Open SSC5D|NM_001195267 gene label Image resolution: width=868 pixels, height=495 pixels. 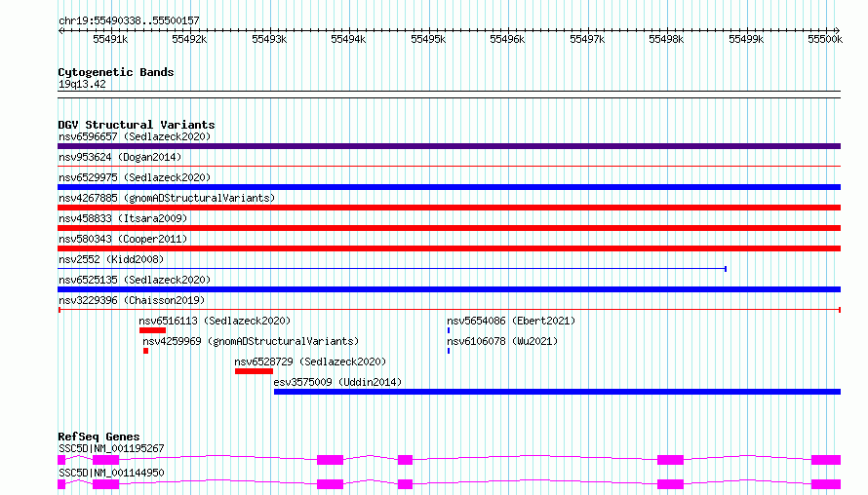coord(111,448)
